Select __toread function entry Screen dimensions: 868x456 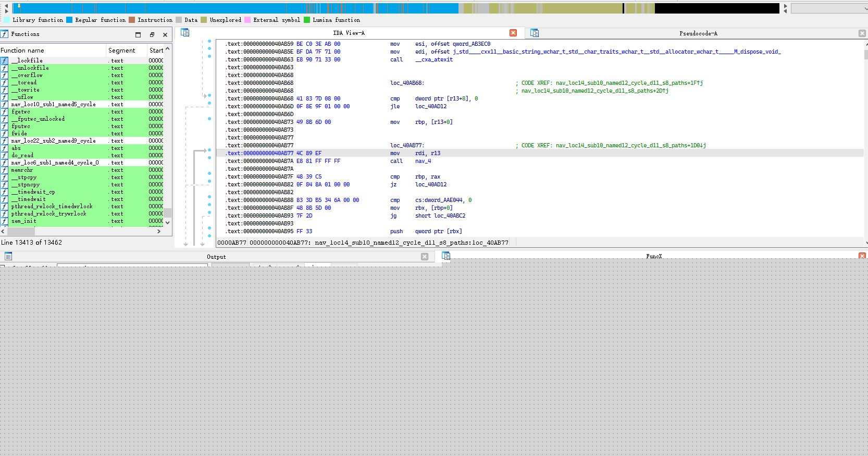pos(82,82)
